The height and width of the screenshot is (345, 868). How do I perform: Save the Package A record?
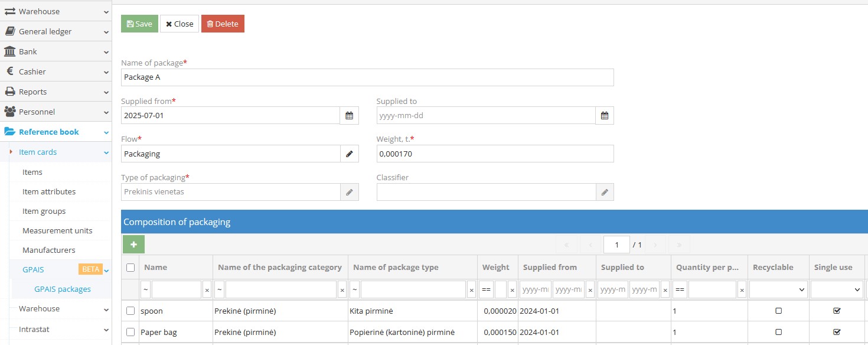click(x=139, y=24)
